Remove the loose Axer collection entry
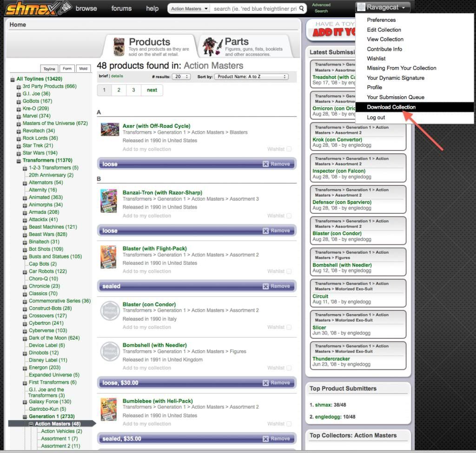 coord(276,164)
